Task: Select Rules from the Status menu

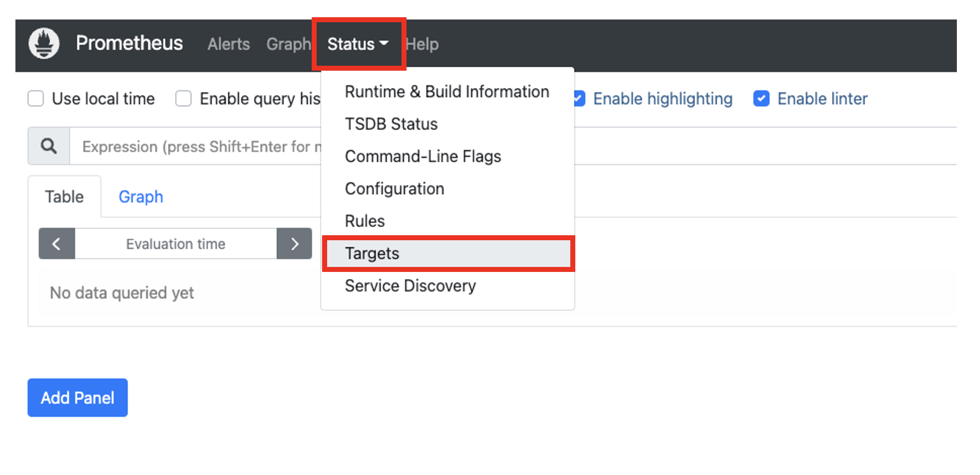Action: (447, 221)
